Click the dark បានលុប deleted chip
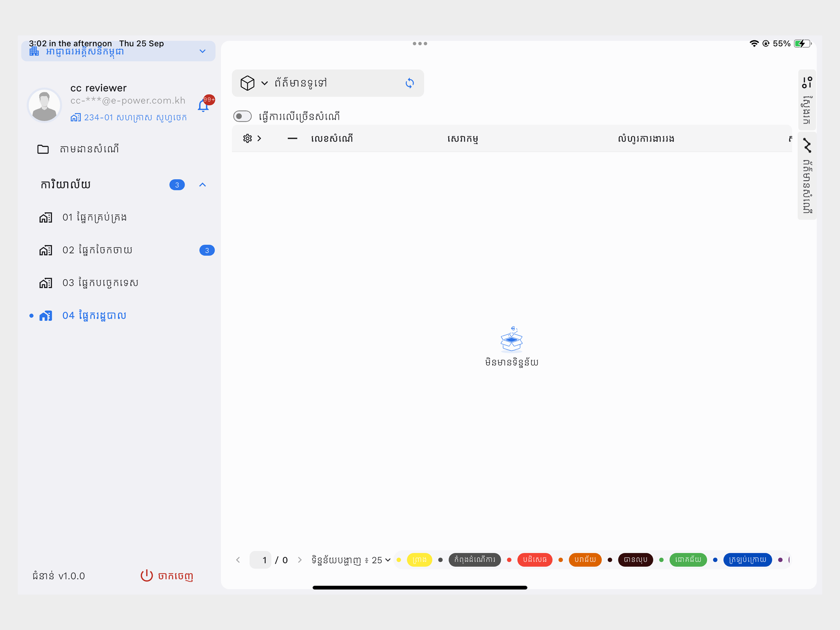Image resolution: width=840 pixels, height=630 pixels. (x=636, y=560)
